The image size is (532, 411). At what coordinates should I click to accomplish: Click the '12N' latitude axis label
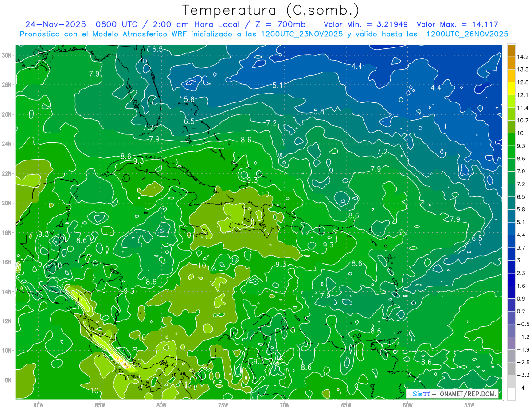(x=7, y=321)
